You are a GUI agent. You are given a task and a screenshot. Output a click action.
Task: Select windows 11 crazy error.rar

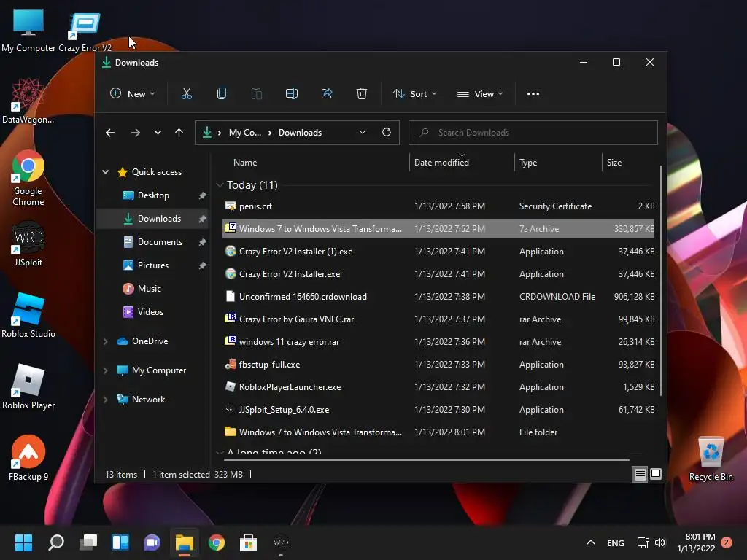[x=438, y=342]
